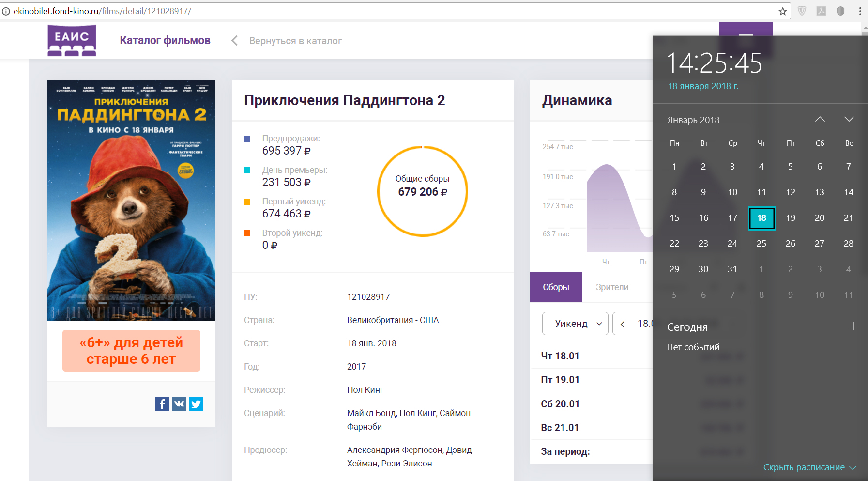Viewport: 868px width, 481px height.
Task: Select January 18 in calendar
Action: 761,218
